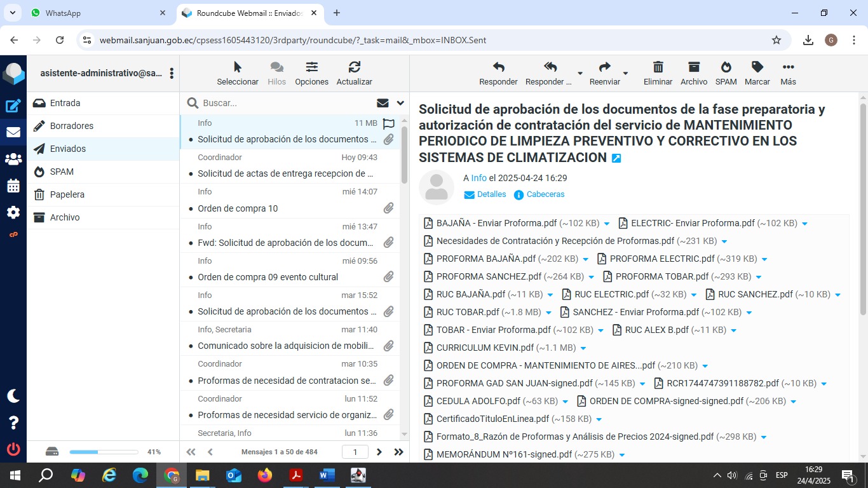The height and width of the screenshot is (488, 868).
Task: Open Contacts from the left sidebar
Action: coord(13,159)
